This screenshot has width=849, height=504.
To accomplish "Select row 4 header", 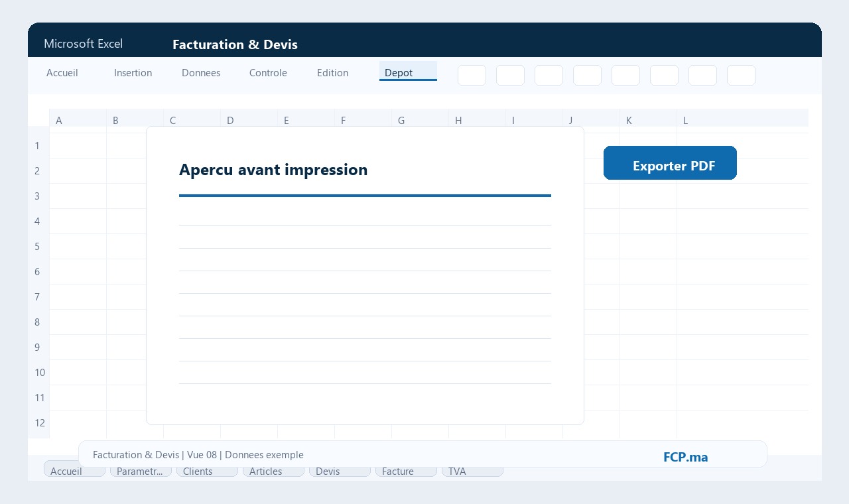I will tap(38, 221).
